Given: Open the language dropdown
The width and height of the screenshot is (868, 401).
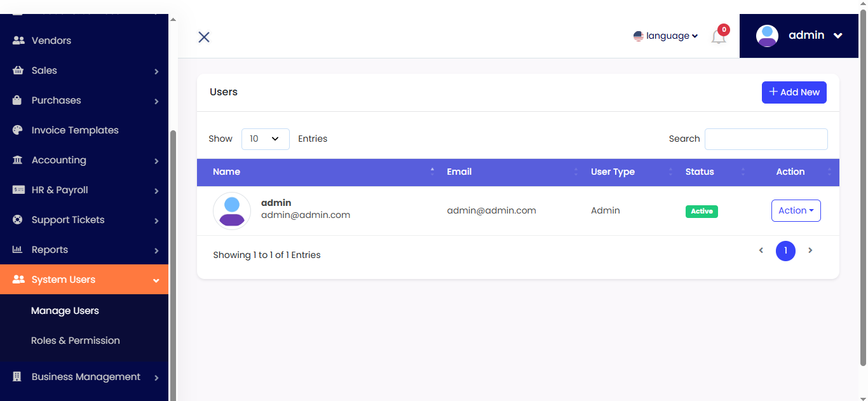Looking at the screenshot, I should pos(666,36).
